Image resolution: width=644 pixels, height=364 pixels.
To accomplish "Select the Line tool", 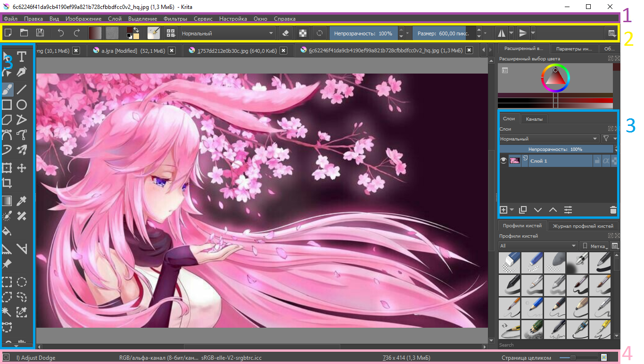I will (x=22, y=89).
